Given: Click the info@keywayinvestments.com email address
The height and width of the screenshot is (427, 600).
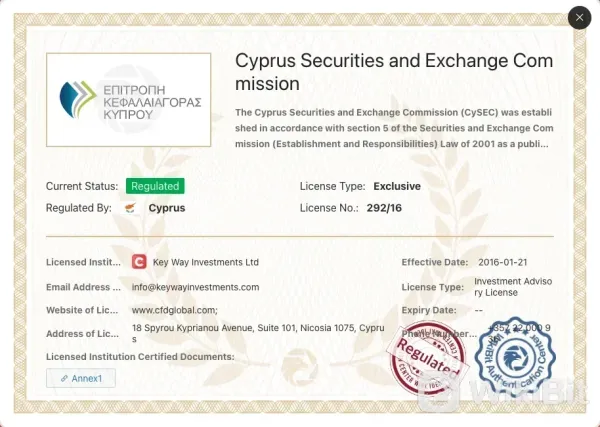Looking at the screenshot, I should (x=195, y=287).
